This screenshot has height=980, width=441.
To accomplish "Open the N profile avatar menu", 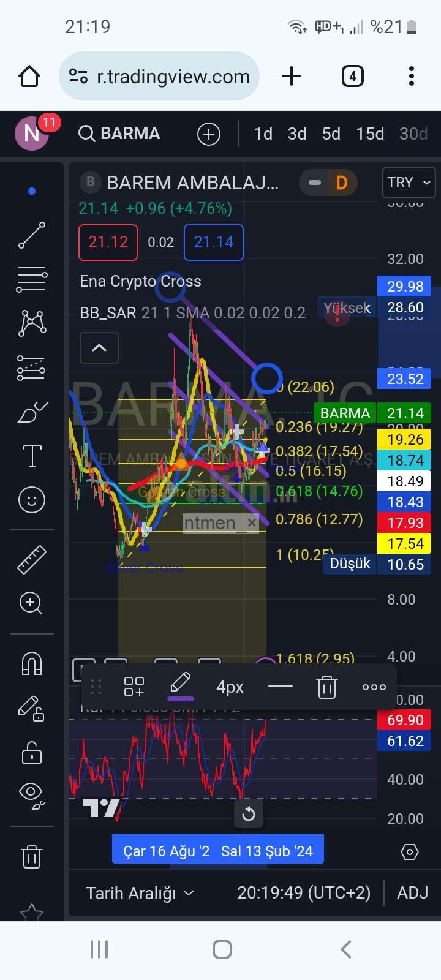I will pyautogui.click(x=32, y=133).
